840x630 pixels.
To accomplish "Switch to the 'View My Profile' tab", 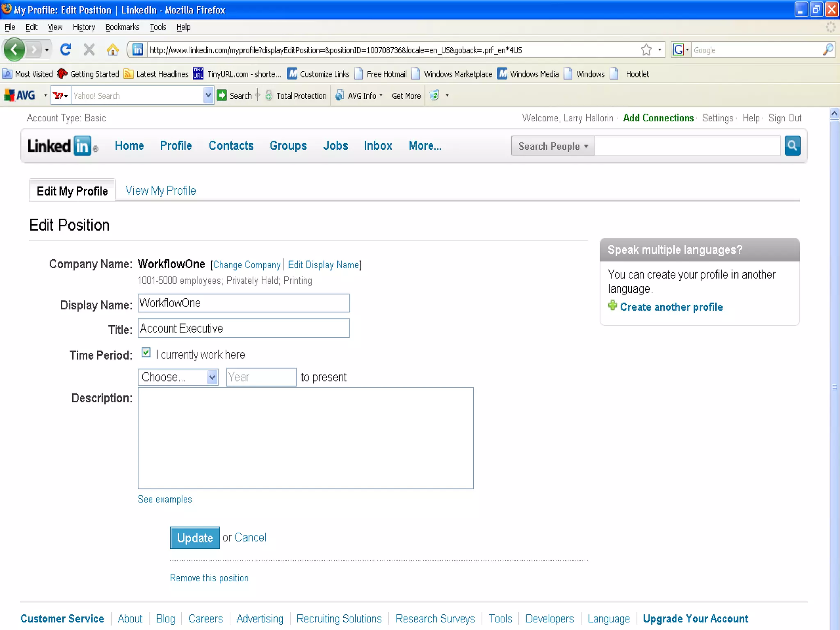I will tap(160, 191).
